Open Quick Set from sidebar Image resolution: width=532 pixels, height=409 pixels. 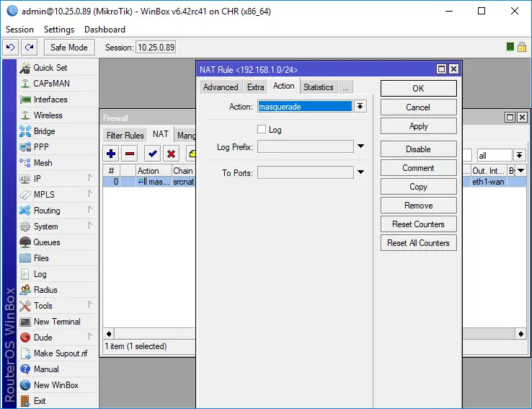click(x=58, y=68)
